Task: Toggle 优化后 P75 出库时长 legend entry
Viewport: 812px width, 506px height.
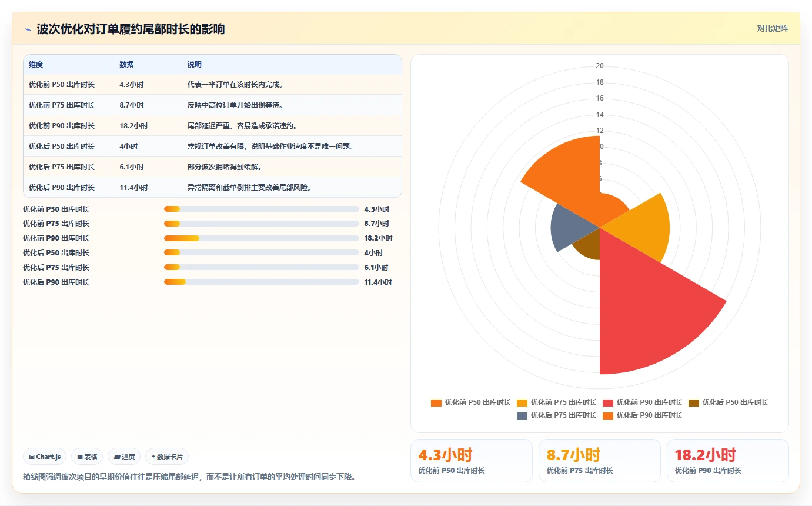Action: (x=557, y=416)
